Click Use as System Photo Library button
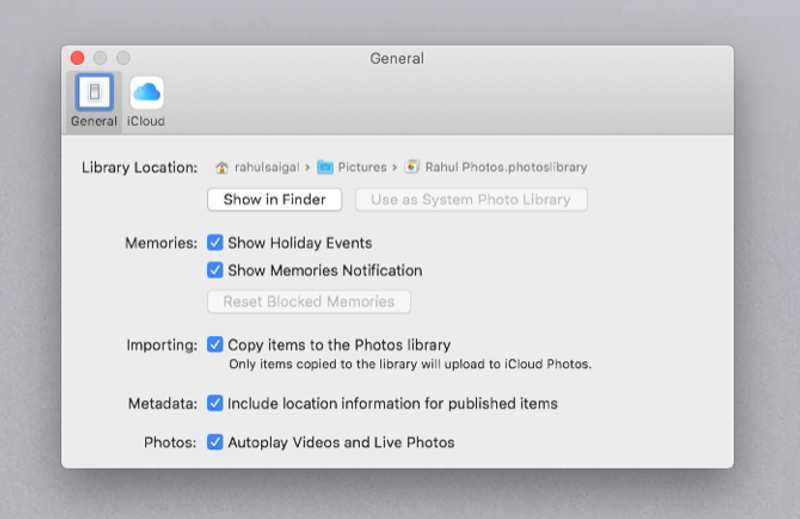The height and width of the screenshot is (519, 800). (471, 200)
